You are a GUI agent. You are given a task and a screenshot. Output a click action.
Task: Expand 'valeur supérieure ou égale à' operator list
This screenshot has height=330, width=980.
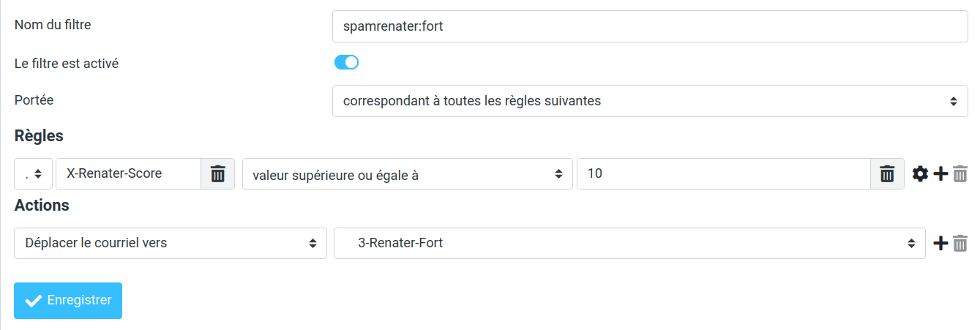click(407, 174)
